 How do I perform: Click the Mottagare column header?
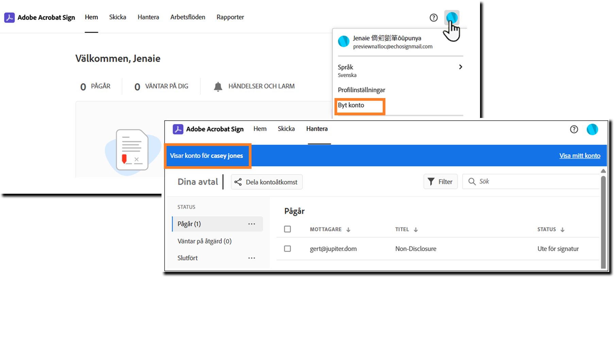326,229
